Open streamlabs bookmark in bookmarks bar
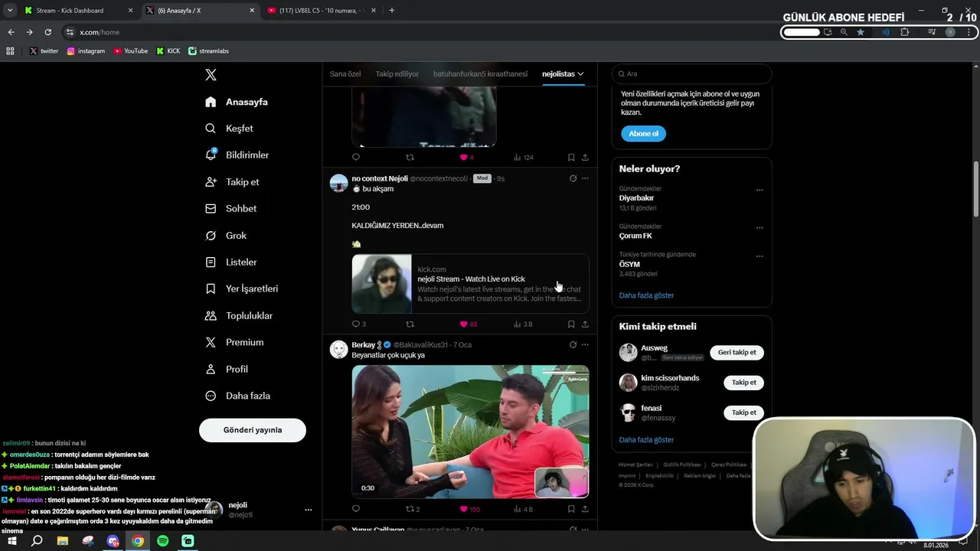 [208, 51]
